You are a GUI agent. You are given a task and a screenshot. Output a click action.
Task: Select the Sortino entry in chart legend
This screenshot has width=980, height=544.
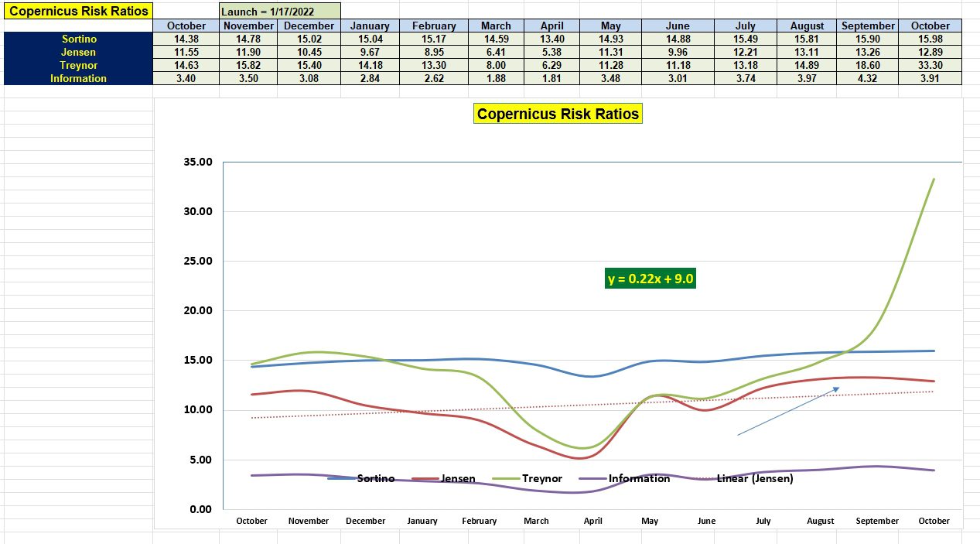tap(375, 478)
